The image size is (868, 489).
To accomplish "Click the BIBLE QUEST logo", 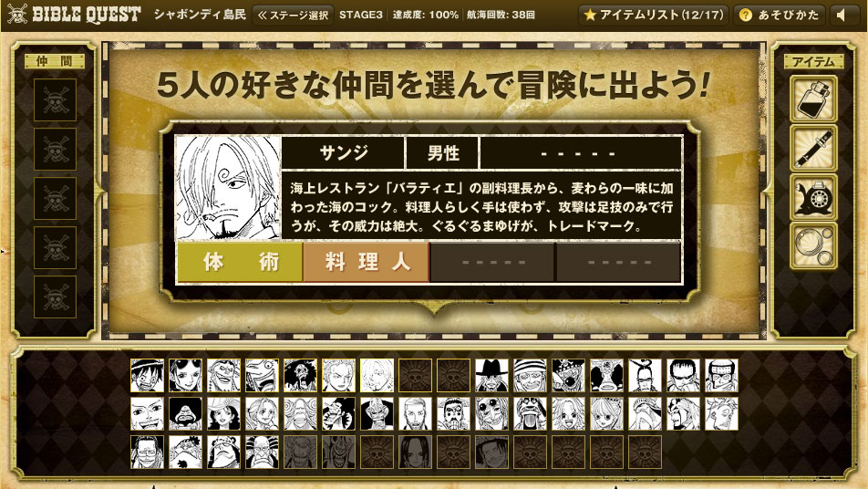I will pos(73,15).
